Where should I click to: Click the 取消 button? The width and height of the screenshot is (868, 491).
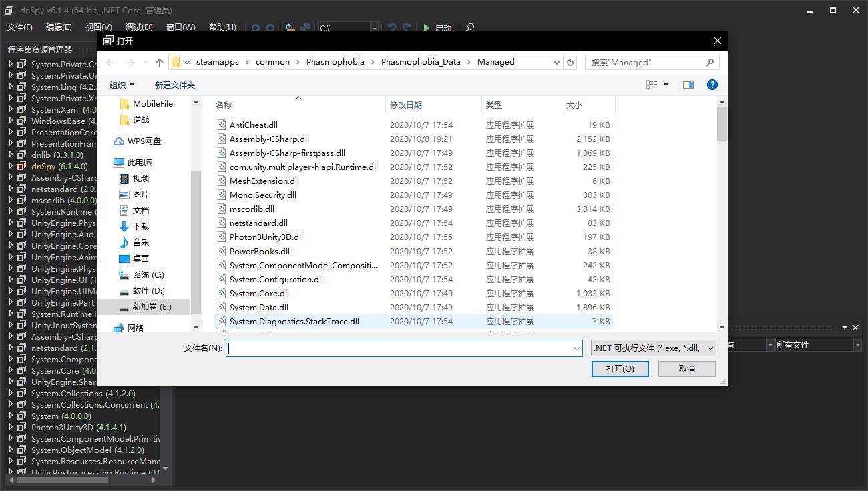pyautogui.click(x=686, y=368)
